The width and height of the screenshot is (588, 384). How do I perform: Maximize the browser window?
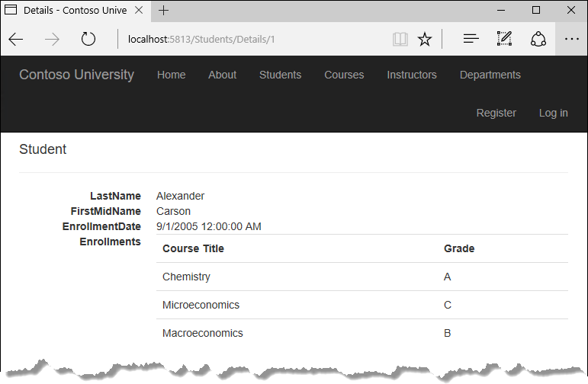pyautogui.click(x=536, y=10)
